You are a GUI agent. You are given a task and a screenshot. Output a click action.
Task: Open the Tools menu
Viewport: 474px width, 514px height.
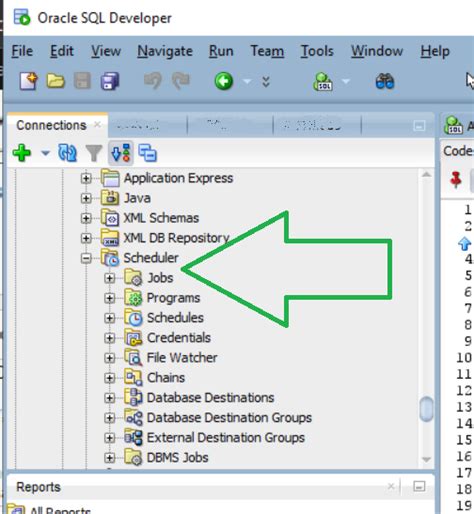click(317, 51)
